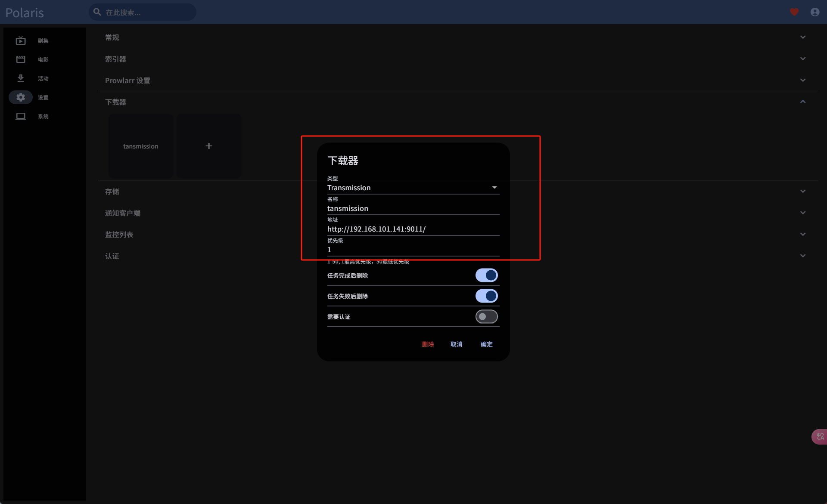Image resolution: width=827 pixels, height=504 pixels.
Task: Expand the 常规 section chevron
Action: pyautogui.click(x=803, y=37)
